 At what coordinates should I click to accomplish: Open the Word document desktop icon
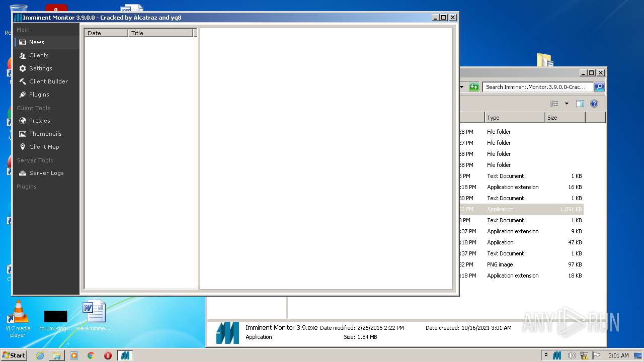coord(94,316)
